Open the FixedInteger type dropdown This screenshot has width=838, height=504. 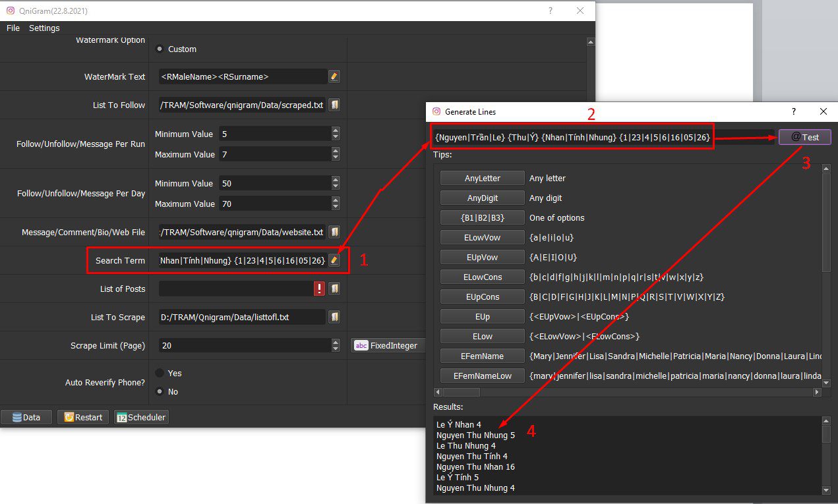(x=388, y=345)
